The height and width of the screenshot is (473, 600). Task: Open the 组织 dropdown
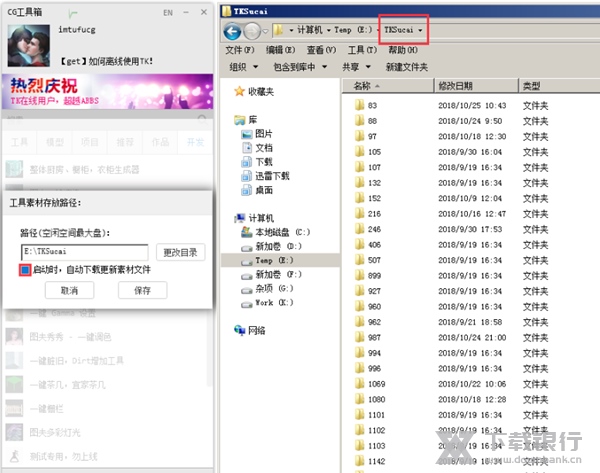coord(244,67)
